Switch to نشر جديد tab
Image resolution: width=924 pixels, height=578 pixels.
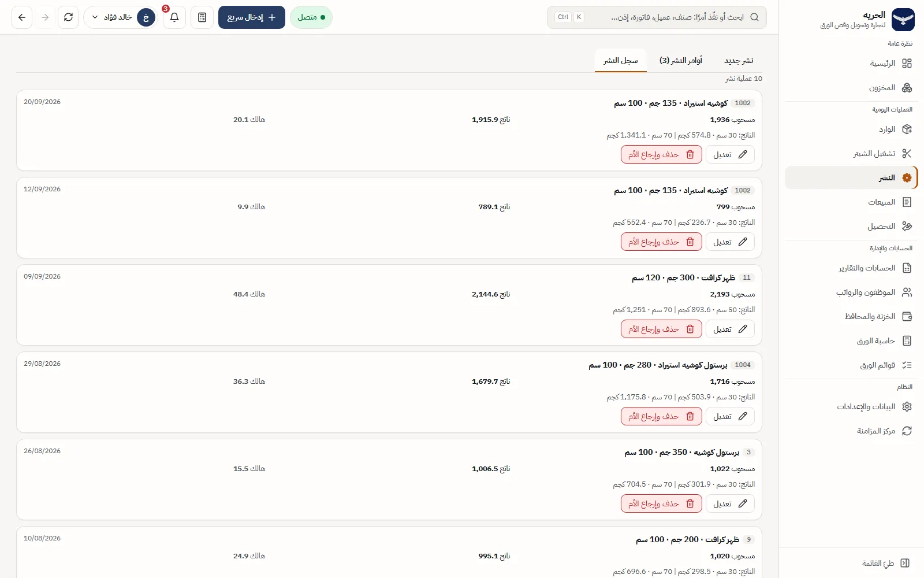pos(739,61)
